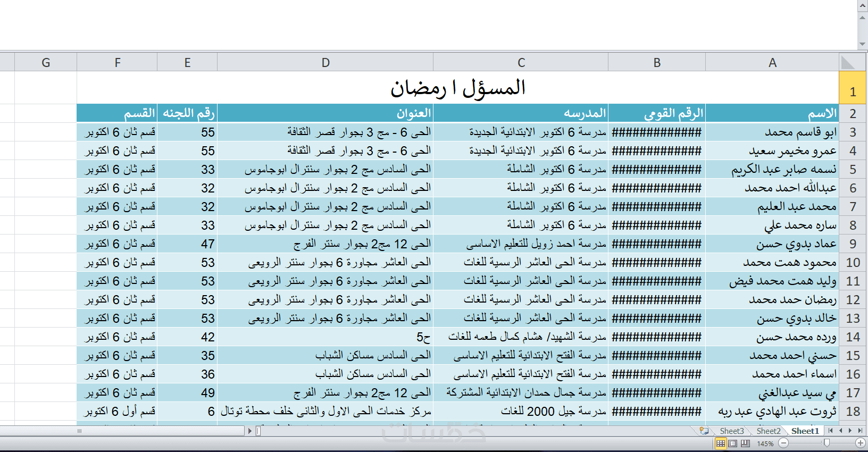Select column B header
Screen dimensions: 868x452
pyautogui.click(x=657, y=62)
